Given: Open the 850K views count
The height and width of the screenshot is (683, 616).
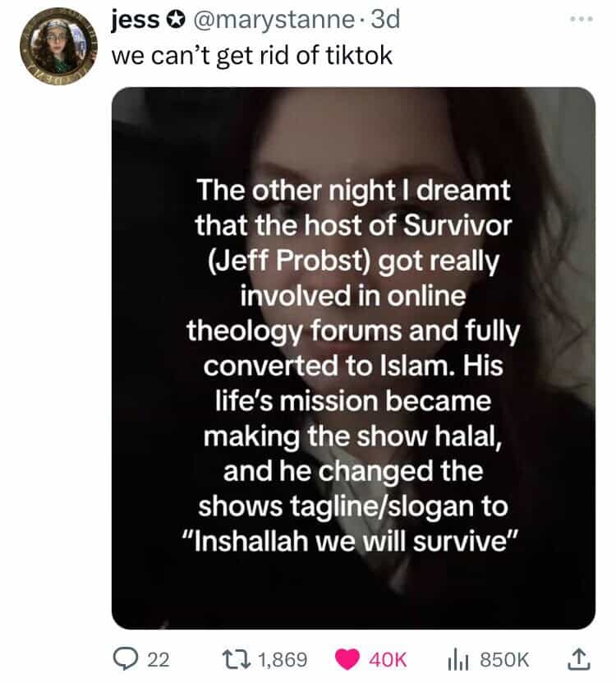Looking at the screenshot, I should click(x=504, y=660).
